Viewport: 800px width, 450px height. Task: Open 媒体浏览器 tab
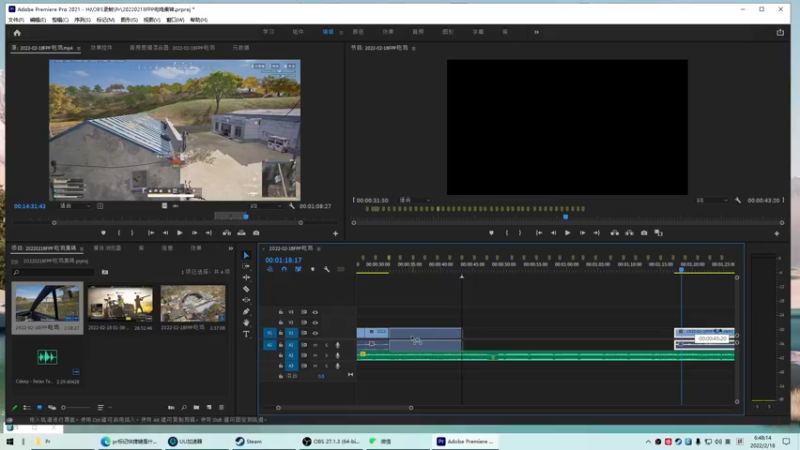point(107,248)
